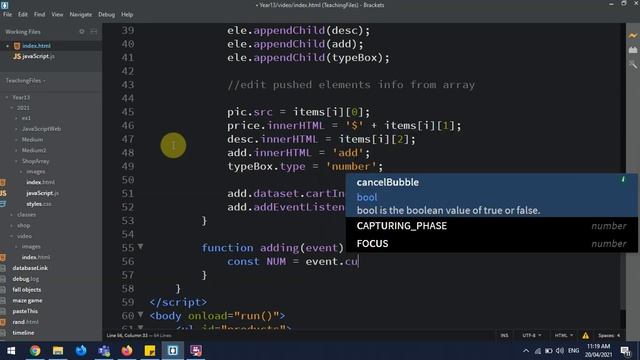The image size is (640, 360).
Task: Expand the Medium2 folder
Action: 16,150
